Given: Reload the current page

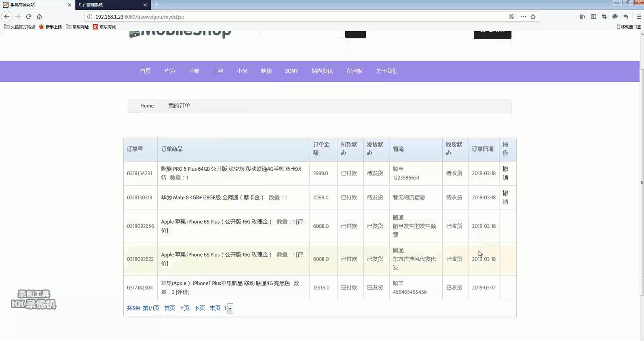Looking at the screenshot, I should coord(29,17).
